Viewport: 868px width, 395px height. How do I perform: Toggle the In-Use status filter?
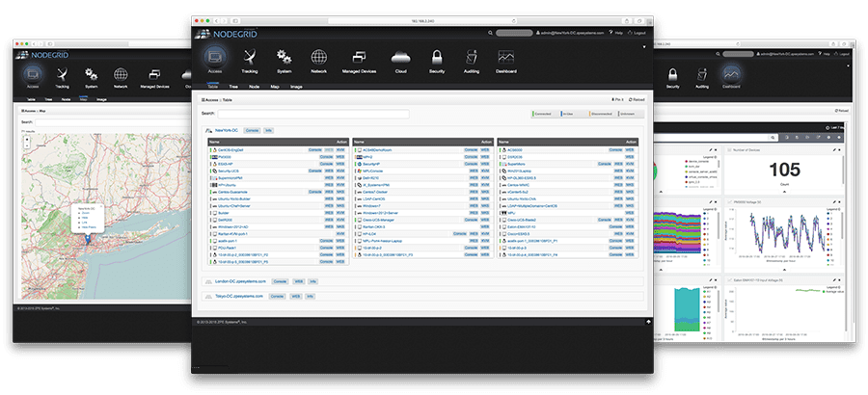pos(570,114)
